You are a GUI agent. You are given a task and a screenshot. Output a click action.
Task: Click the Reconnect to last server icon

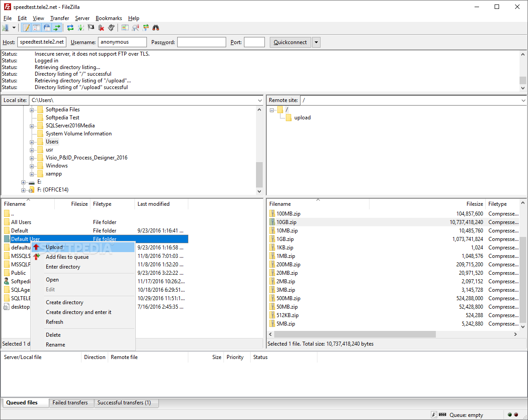pos(111,28)
